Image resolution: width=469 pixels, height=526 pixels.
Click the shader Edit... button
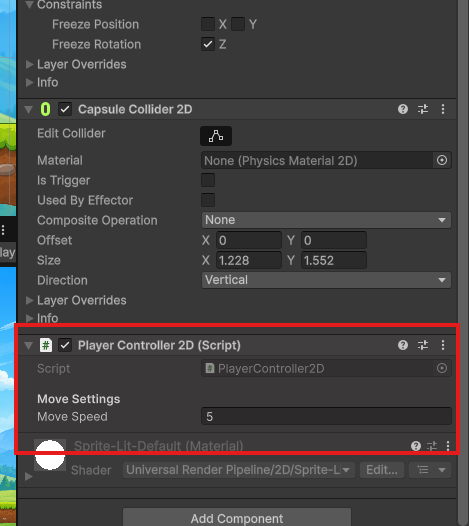(x=382, y=470)
